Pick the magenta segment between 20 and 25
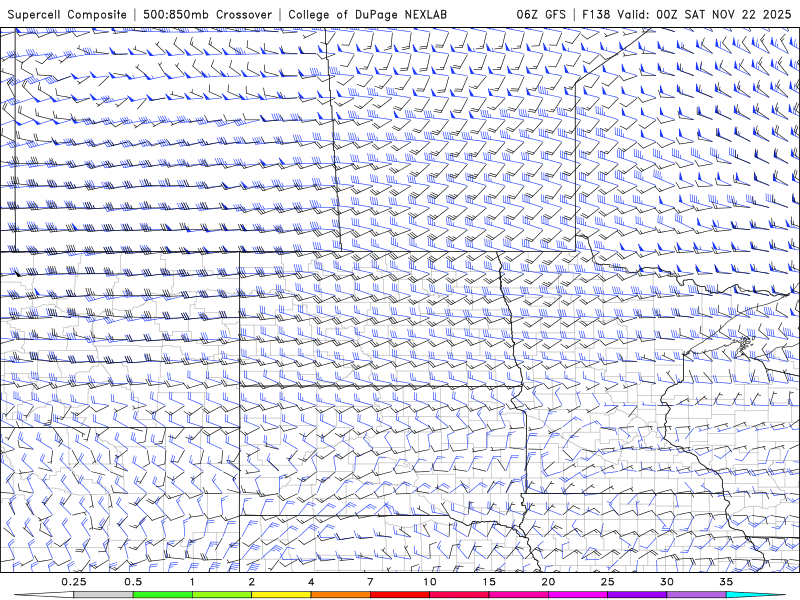800x600 pixels. [x=578, y=594]
